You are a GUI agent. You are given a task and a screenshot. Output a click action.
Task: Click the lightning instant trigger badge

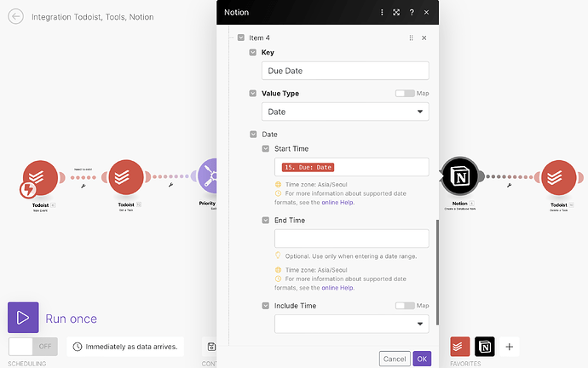tap(28, 190)
